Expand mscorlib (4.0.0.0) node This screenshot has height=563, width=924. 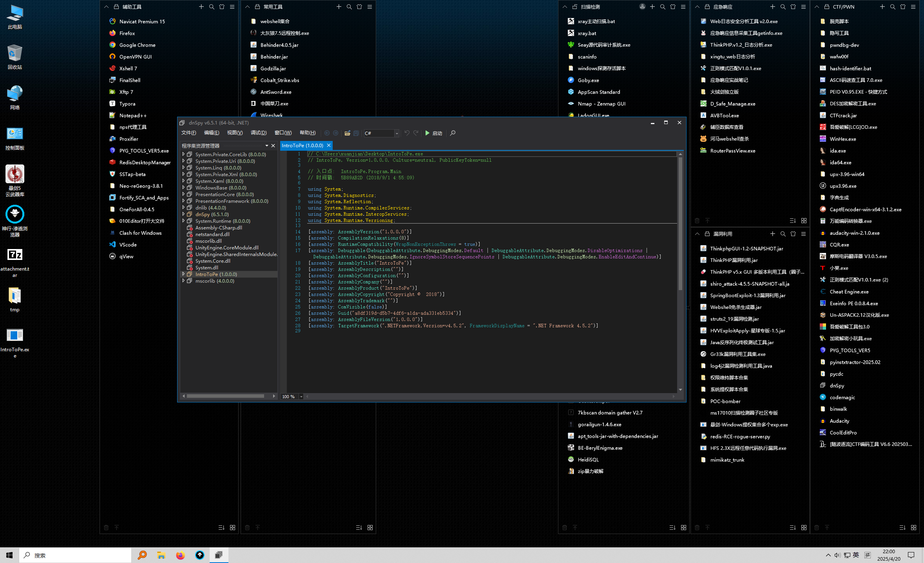pyautogui.click(x=183, y=281)
